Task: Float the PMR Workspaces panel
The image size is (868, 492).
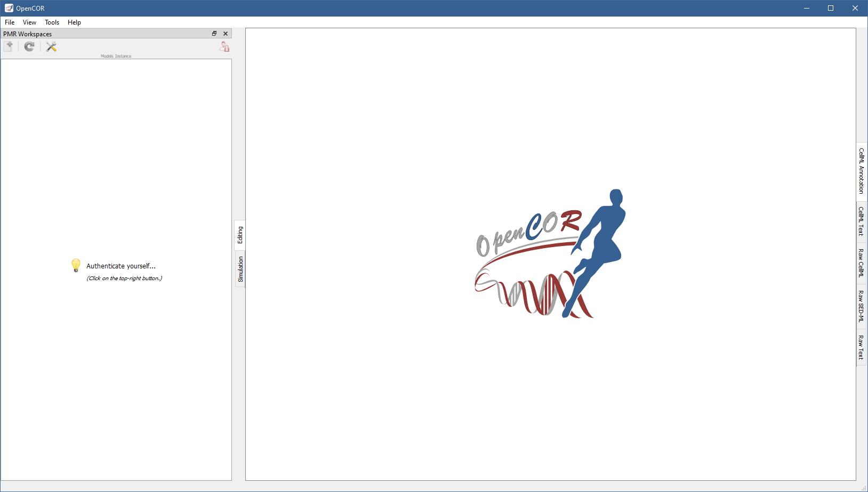Action: point(214,34)
